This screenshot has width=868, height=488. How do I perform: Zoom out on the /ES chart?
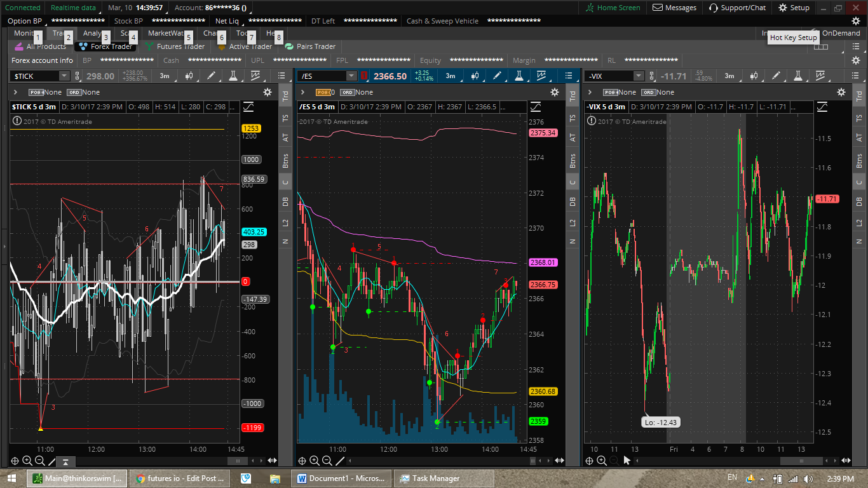pos(327,461)
